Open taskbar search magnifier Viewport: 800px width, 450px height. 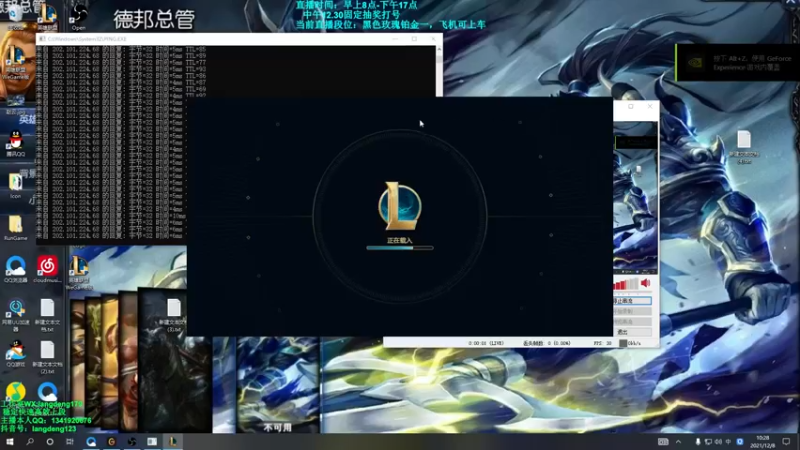[x=30, y=441]
